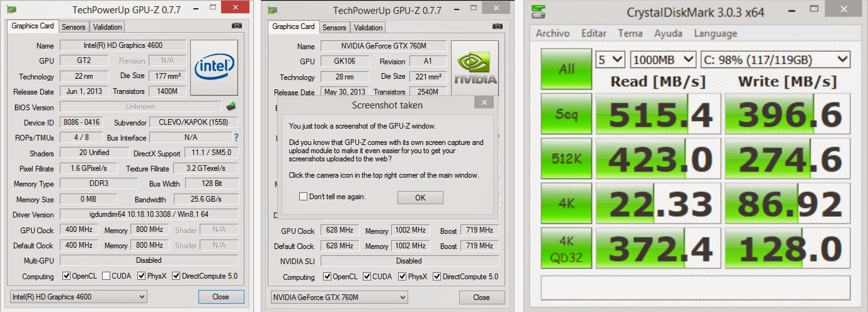This screenshot has width=868, height=312.
Task: Click the NVIDIA Boost value 719 MHz in GPU Clock row
Action: tap(479, 231)
